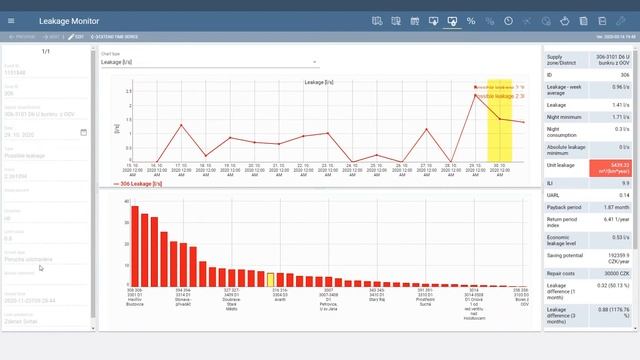Click the yellow highlighted date band on line chart

tap(500, 121)
